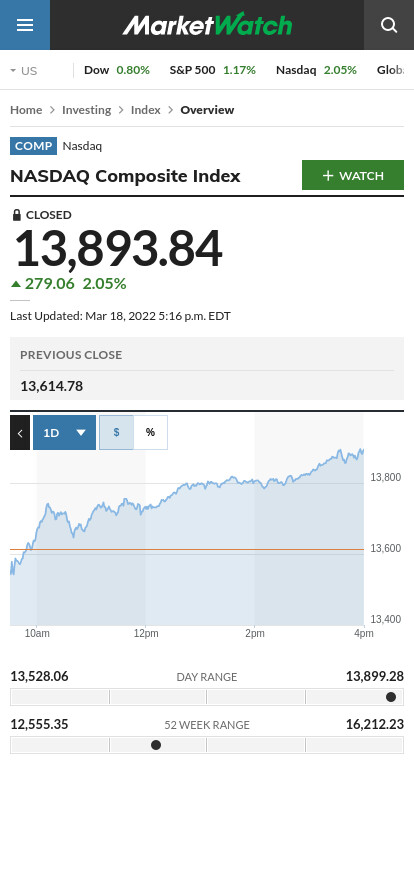Screen dimensions: 414x896
Task: Click the MarketWatch logo
Action: 207,25
